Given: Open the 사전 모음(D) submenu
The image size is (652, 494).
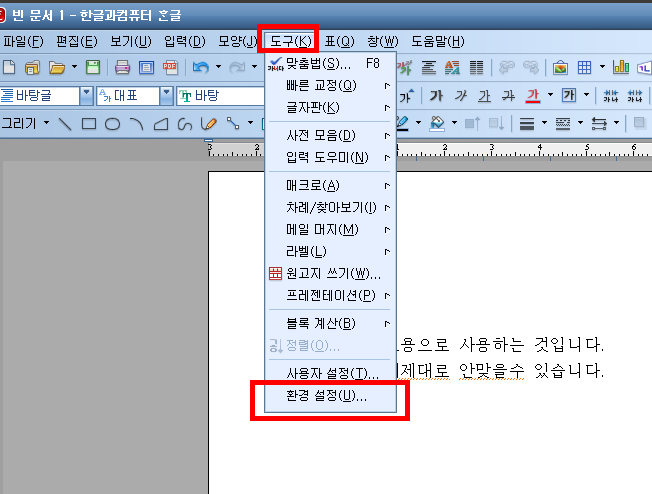Looking at the screenshot, I should [330, 135].
